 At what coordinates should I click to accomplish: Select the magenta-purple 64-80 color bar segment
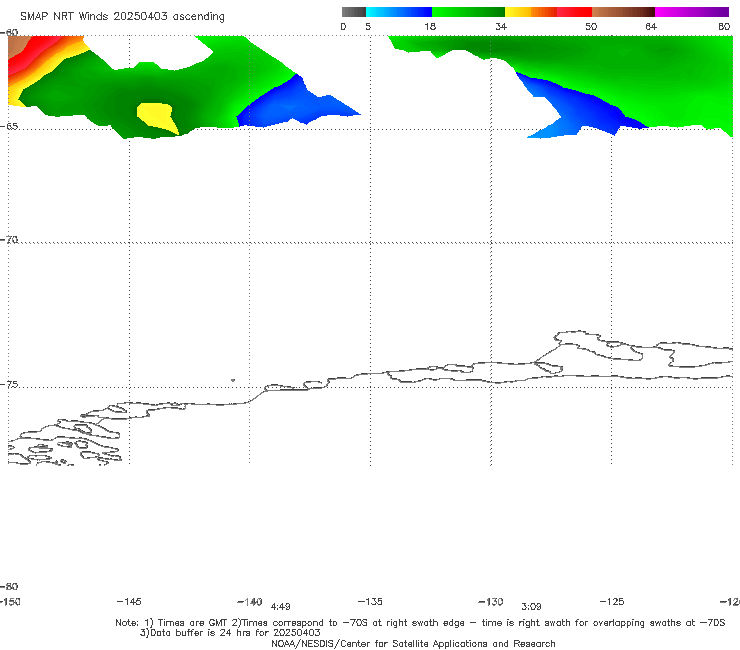[x=692, y=12]
